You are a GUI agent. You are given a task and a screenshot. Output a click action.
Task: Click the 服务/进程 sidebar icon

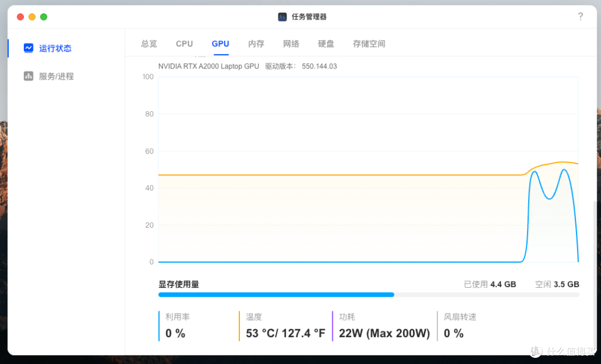pos(28,76)
